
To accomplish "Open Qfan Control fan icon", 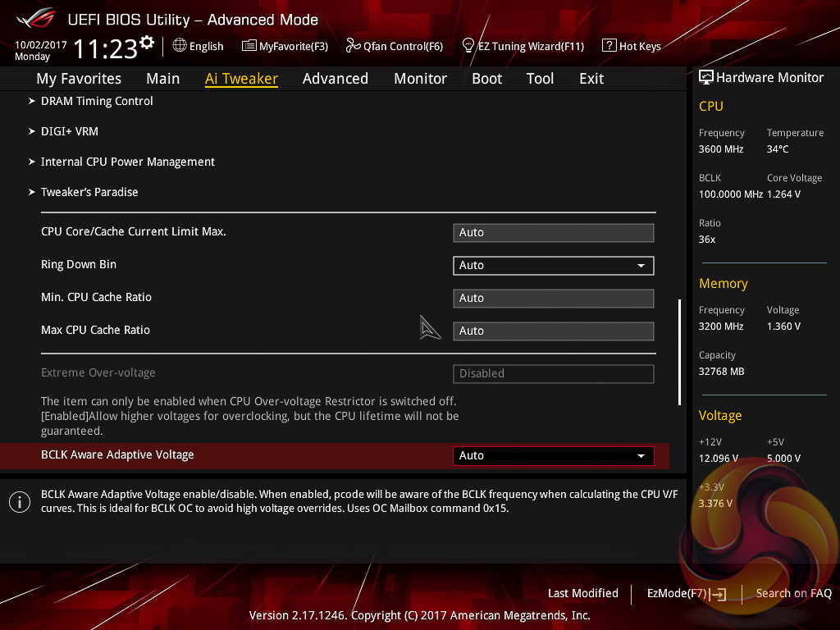I will click(354, 46).
